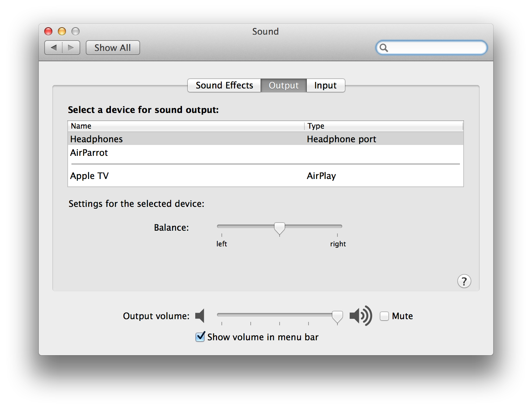Minimize window with the yellow button
This screenshot has height=409, width=532.
(x=62, y=31)
